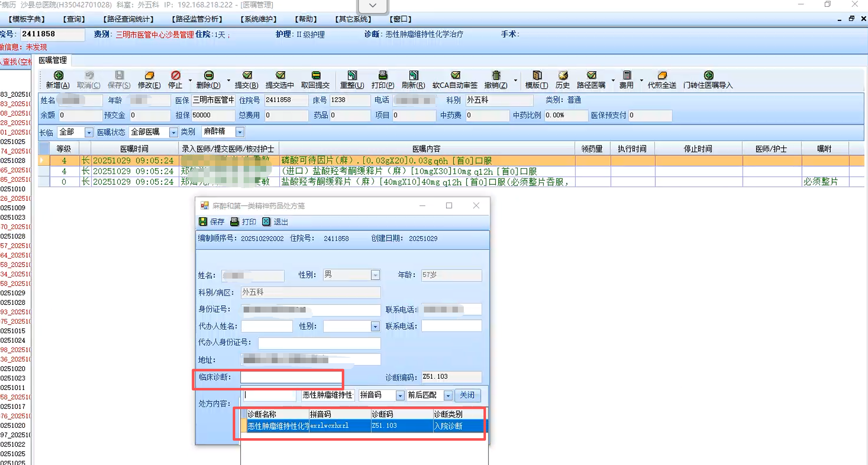Click the 新增(A) add order icon

58,76
